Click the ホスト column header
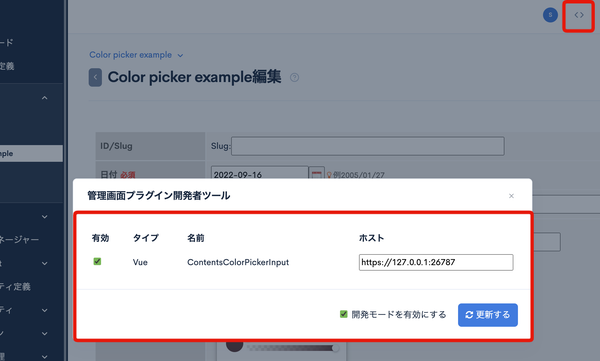Image resolution: width=600 pixels, height=361 pixels. coord(371,238)
